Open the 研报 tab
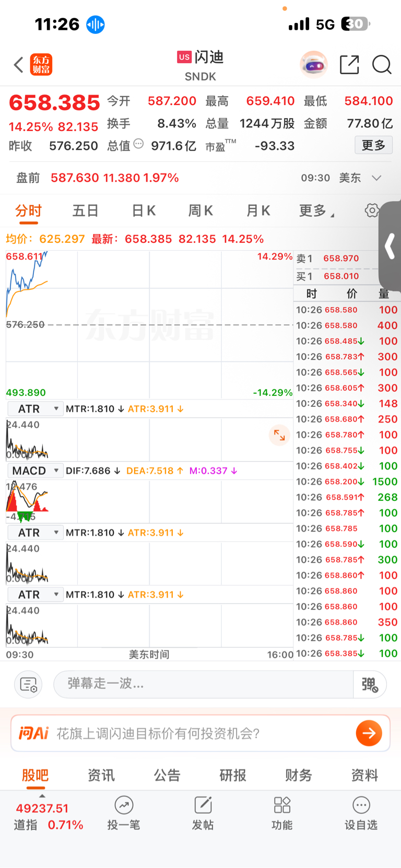Screen dimensions: 401x868 coord(233,775)
